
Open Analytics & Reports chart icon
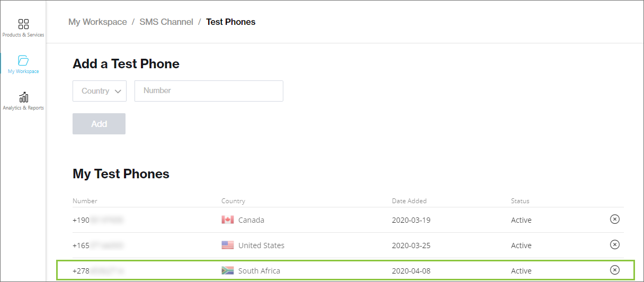click(x=23, y=97)
